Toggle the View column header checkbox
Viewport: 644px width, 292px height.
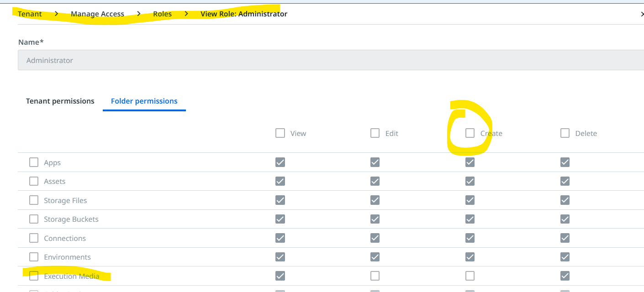280,133
